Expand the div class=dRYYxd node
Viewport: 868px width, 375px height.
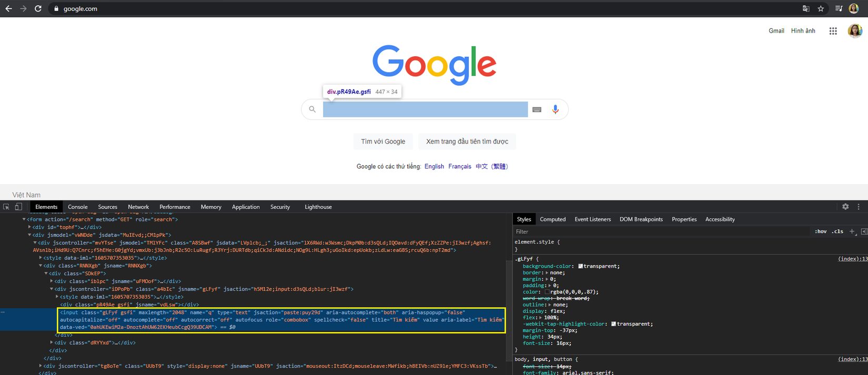pyautogui.click(x=52, y=342)
